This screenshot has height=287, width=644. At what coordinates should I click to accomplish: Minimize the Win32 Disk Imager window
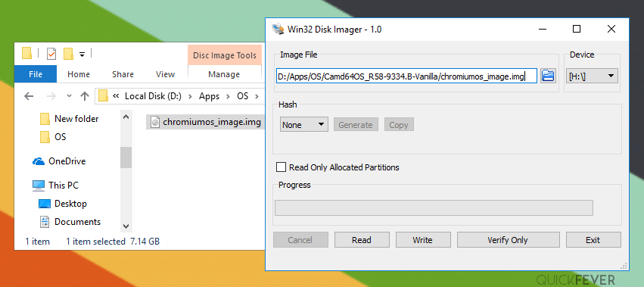pos(543,29)
